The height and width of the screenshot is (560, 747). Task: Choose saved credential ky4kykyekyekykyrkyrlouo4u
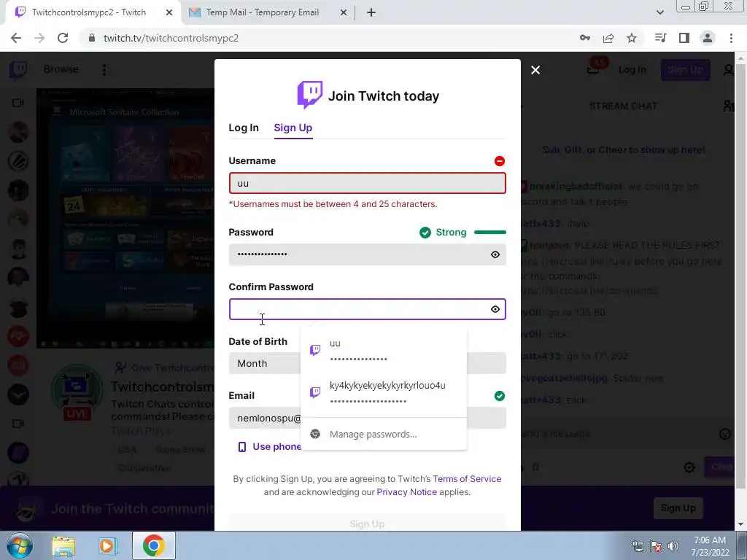[384, 392]
